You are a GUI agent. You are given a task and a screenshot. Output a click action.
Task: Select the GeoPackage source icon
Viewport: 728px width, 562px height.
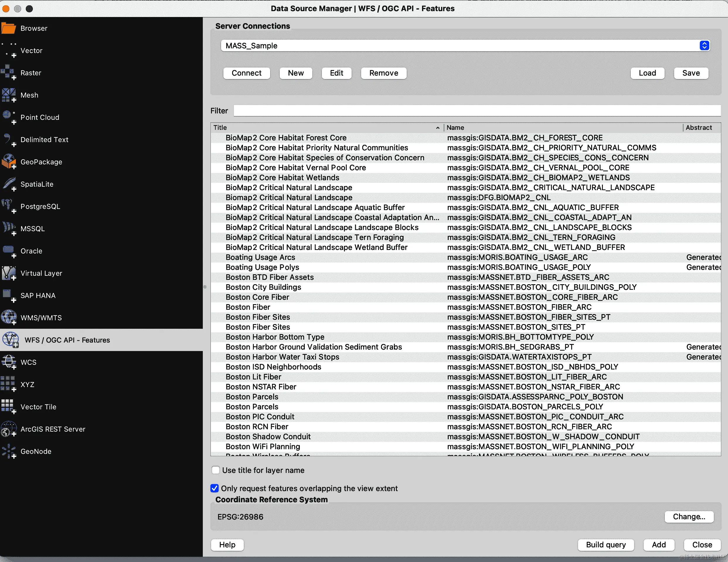click(9, 162)
